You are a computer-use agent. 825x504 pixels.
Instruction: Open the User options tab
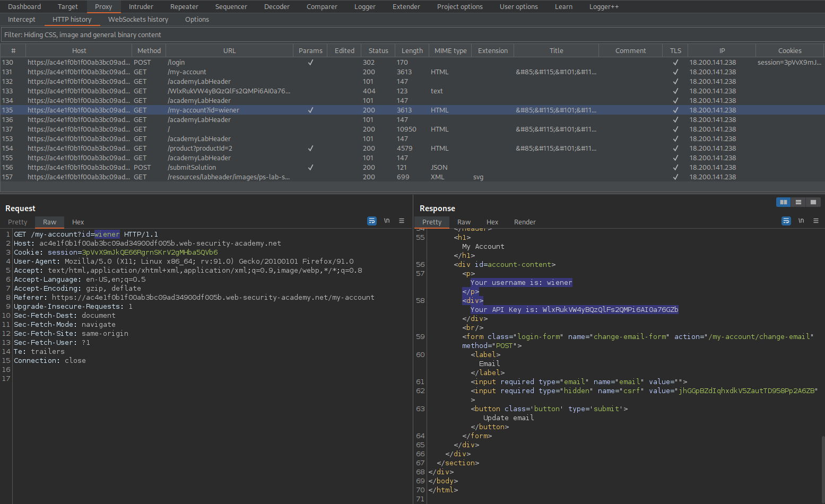click(519, 7)
